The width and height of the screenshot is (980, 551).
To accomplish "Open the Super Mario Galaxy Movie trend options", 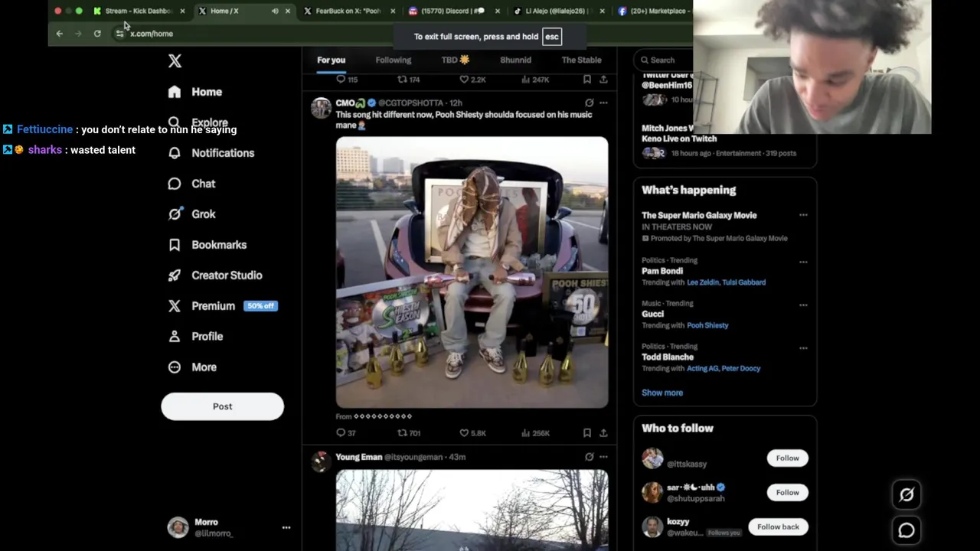I will (803, 215).
